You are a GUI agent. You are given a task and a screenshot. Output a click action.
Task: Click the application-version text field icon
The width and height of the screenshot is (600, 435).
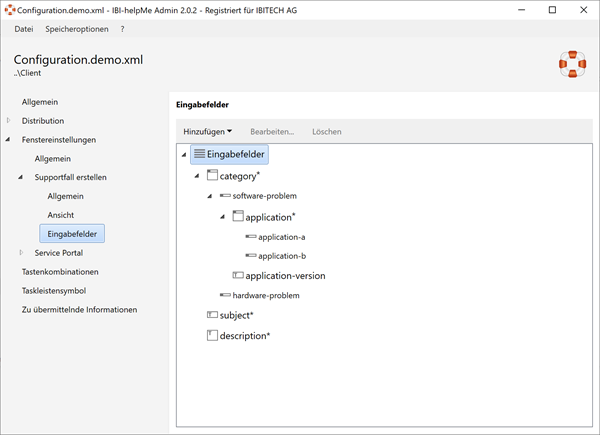click(x=238, y=275)
